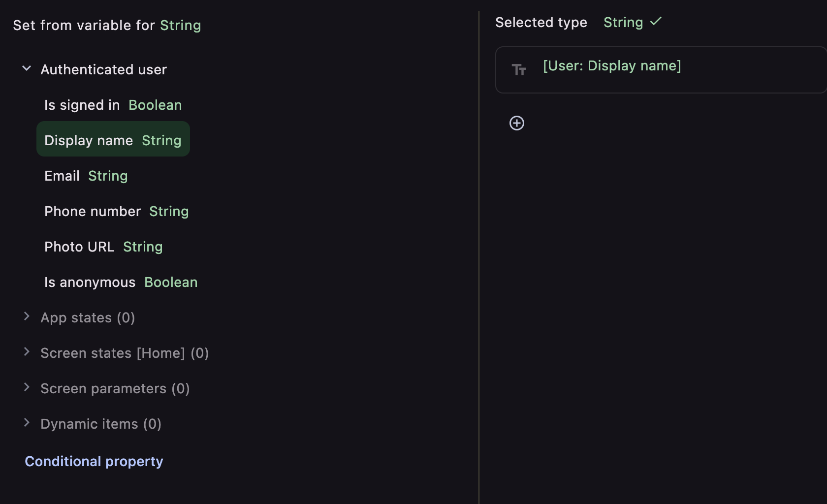The image size is (827, 504).
Task: Click the Dynamic items (0) label
Action: (x=101, y=424)
